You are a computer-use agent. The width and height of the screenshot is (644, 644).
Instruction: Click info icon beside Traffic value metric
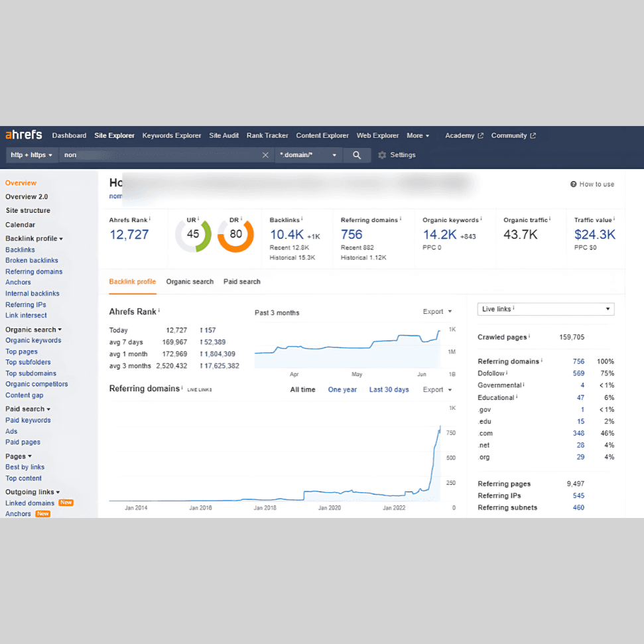(614, 219)
